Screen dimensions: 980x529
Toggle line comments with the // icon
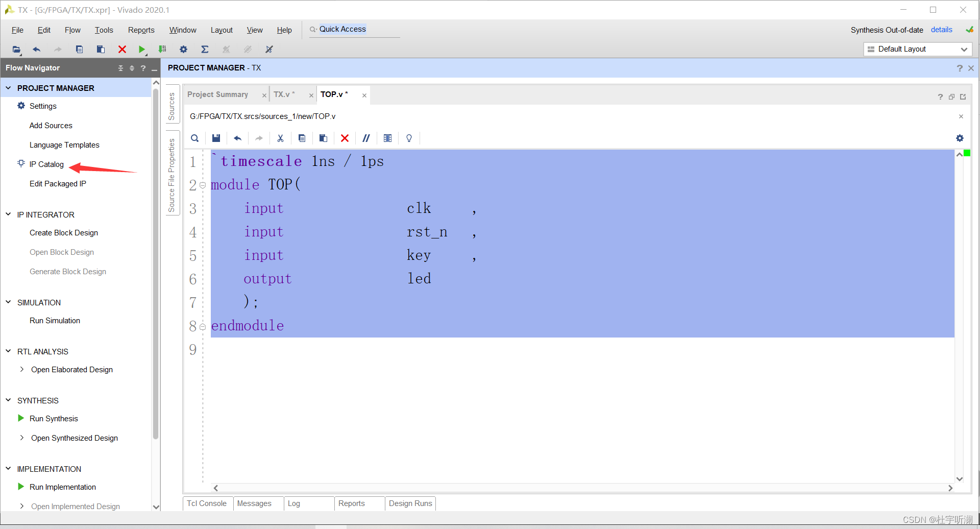[x=366, y=138]
